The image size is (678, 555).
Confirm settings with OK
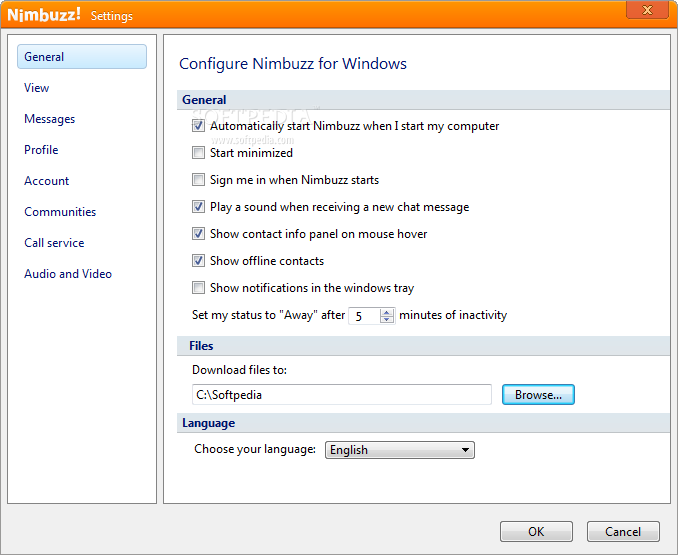pyautogui.click(x=537, y=531)
